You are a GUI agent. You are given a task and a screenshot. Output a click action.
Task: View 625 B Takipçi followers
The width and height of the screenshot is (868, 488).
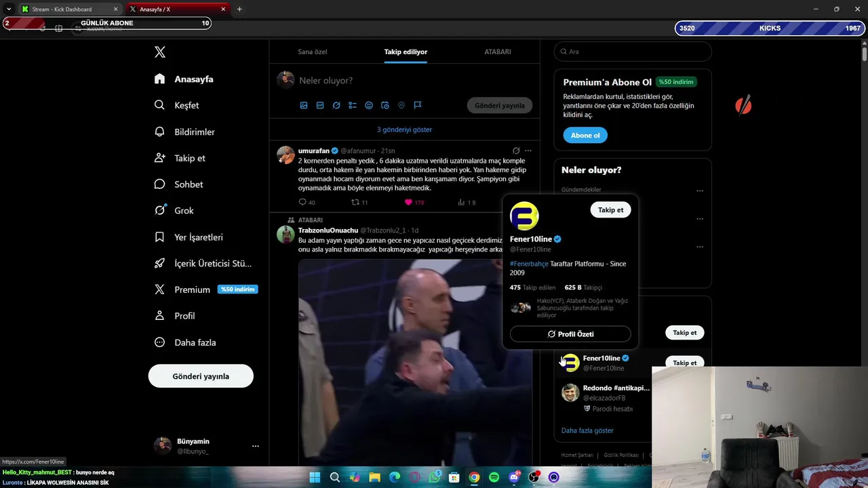(583, 287)
